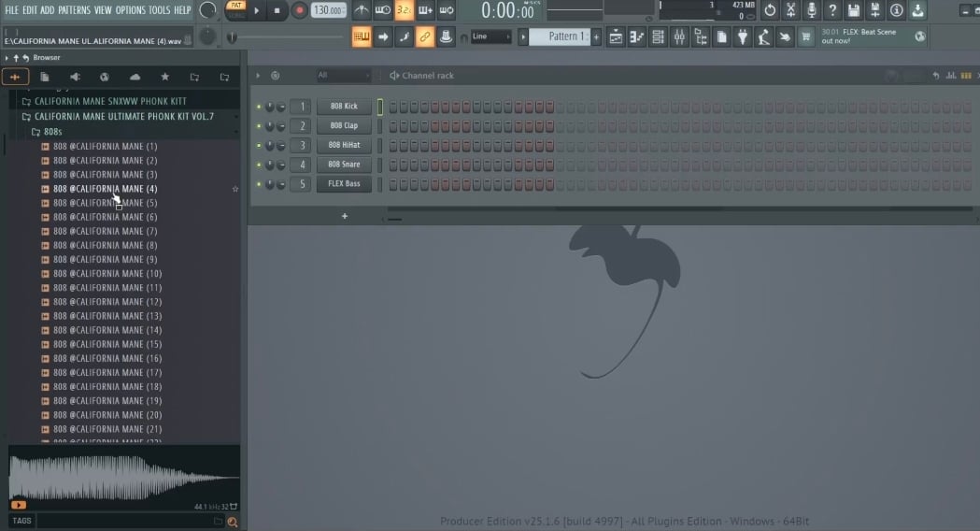The width and height of the screenshot is (980, 531).
Task: Open the FILE menu
Action: (12, 10)
